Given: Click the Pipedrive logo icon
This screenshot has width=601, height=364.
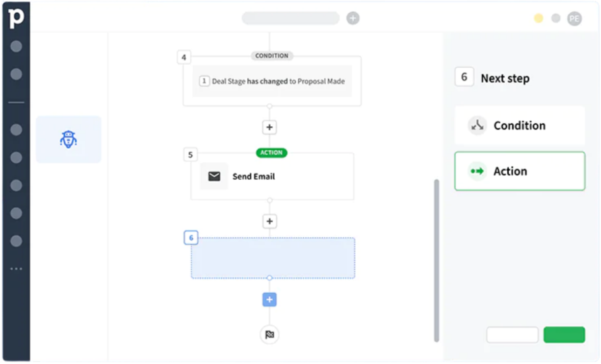Looking at the screenshot, I should pos(16,18).
